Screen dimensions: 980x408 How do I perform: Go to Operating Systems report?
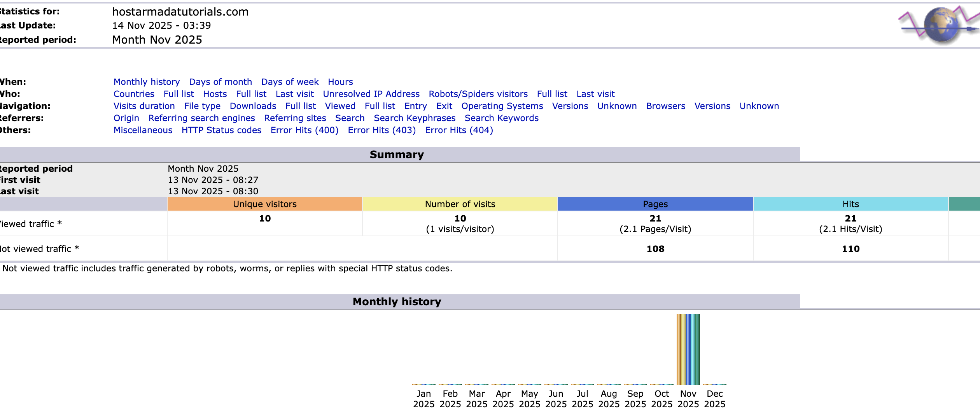(502, 106)
